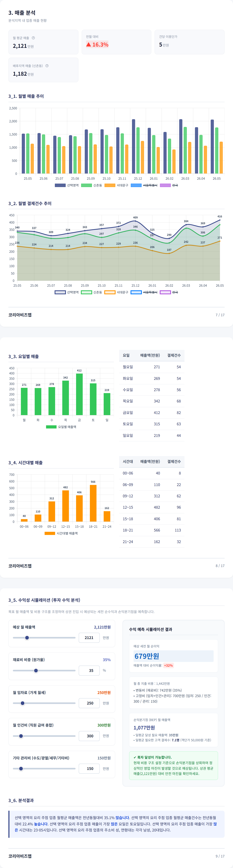Click the 건당 이용단가 5 만원 card
233x868 pixels.
[x=190, y=42]
